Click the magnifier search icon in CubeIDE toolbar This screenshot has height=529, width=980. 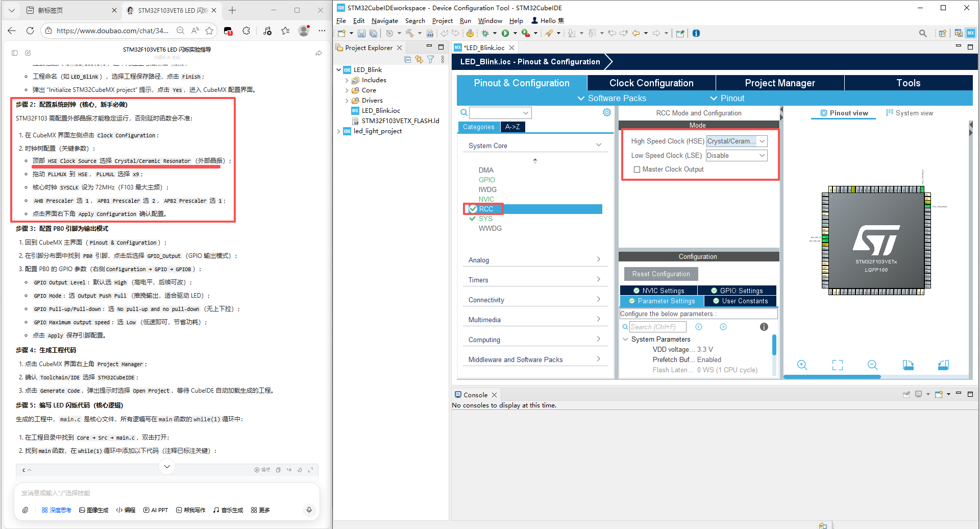click(923, 33)
